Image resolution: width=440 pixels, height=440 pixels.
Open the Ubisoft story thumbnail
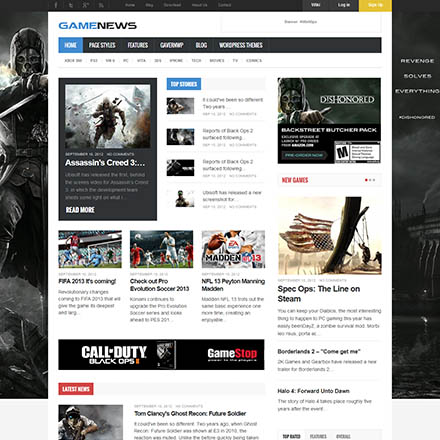tap(180, 199)
